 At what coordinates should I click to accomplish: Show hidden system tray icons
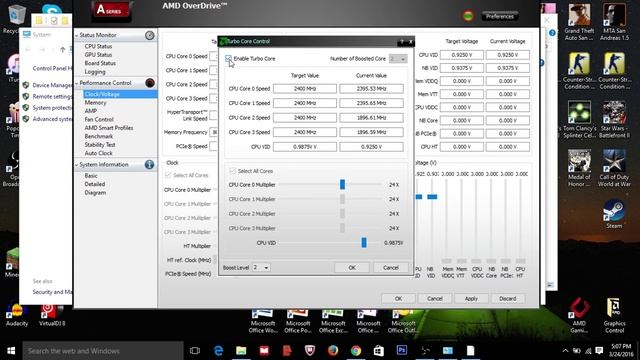[x=565, y=351]
